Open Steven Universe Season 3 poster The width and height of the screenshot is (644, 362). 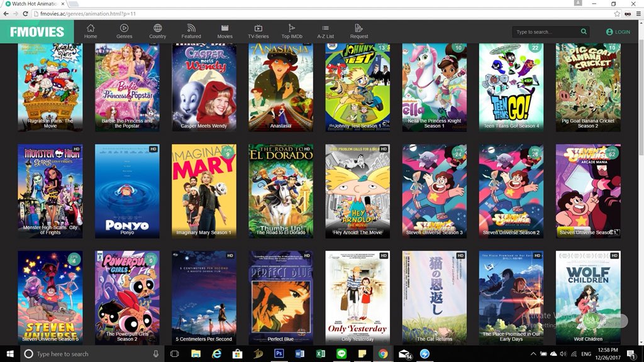(434, 191)
